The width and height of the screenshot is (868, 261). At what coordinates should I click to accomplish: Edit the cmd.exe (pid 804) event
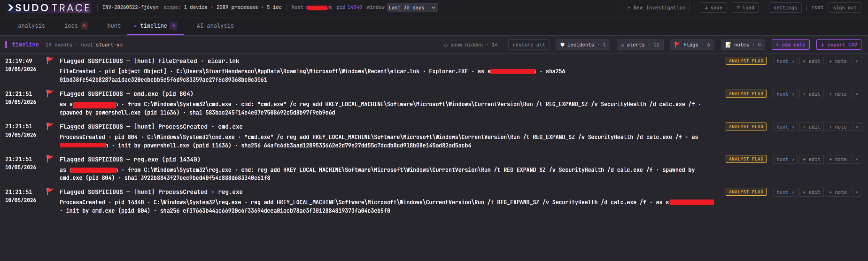(812, 94)
